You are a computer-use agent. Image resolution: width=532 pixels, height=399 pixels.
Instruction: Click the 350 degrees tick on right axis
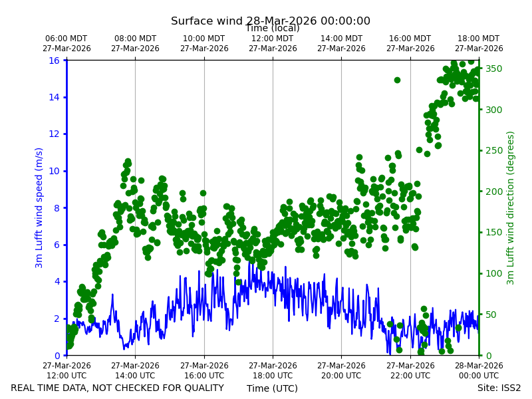(x=493, y=68)
